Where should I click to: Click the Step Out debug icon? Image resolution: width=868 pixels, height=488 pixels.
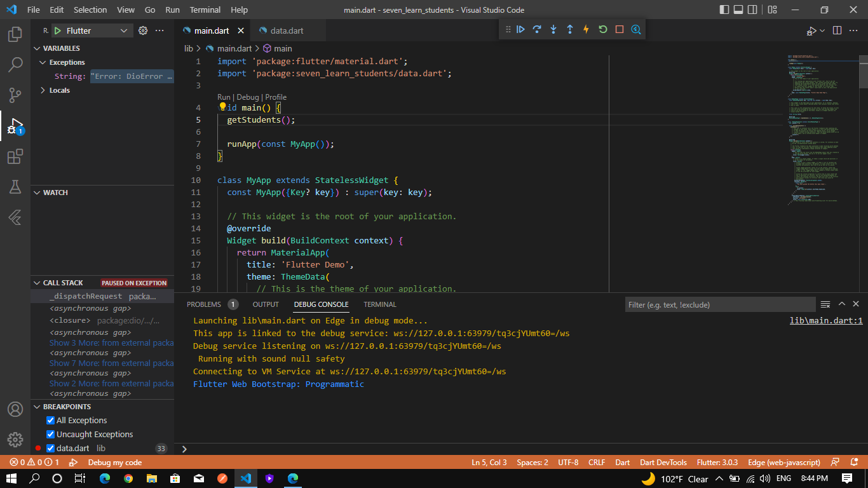570,30
